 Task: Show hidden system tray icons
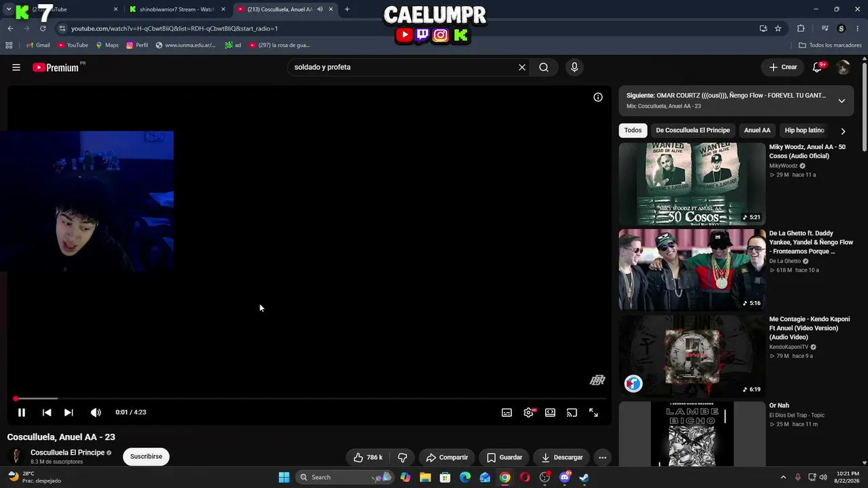783,477
